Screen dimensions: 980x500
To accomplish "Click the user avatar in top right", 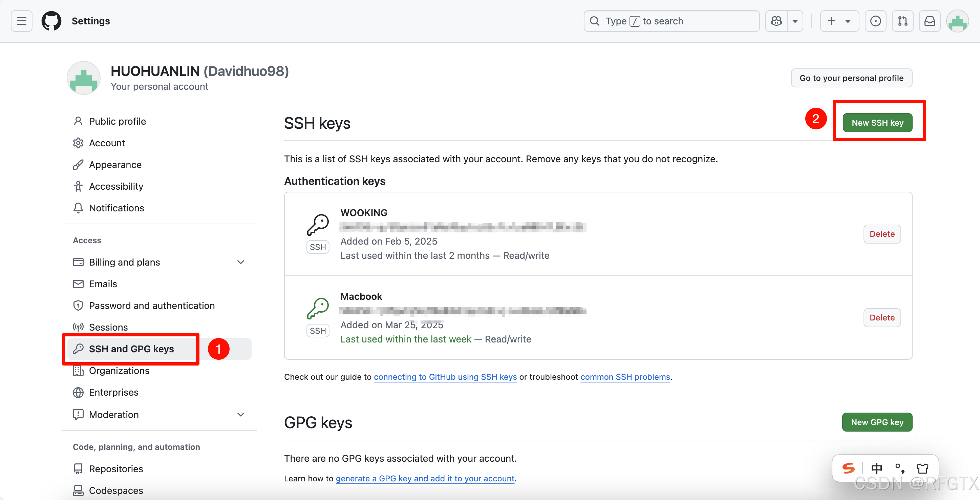I will coord(957,22).
